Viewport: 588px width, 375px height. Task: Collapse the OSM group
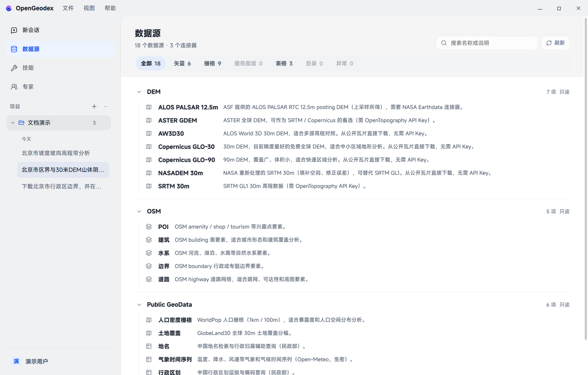139,212
